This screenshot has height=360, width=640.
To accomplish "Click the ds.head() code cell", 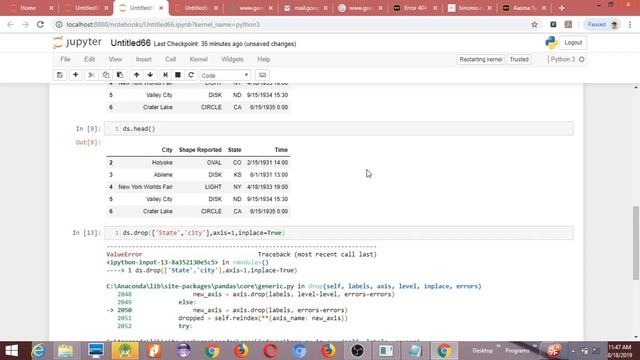I will pos(339,129).
